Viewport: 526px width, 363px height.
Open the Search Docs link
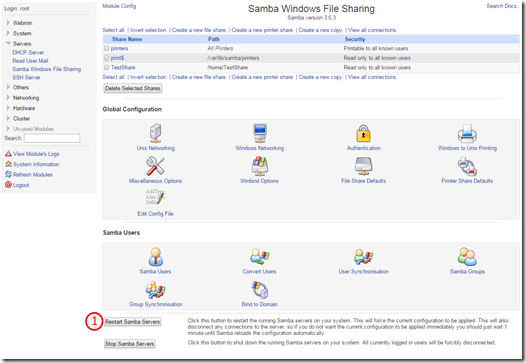pos(503,6)
